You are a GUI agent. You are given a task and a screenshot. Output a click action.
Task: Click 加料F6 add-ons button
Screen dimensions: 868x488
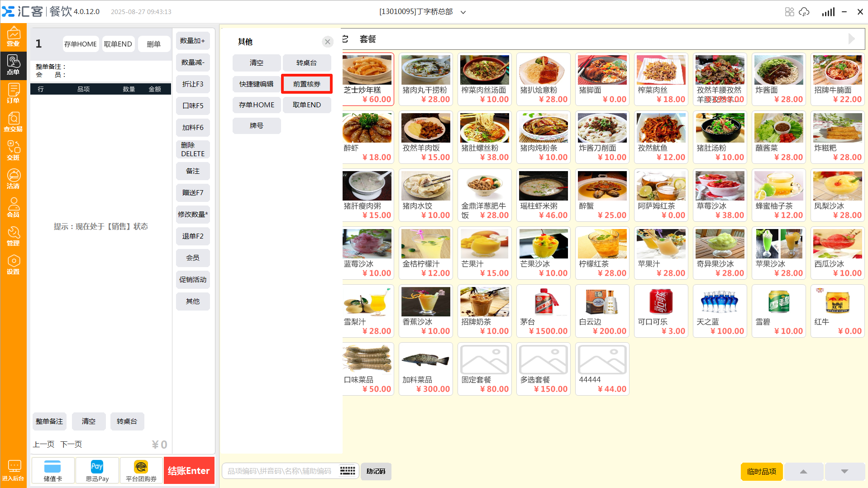pos(193,128)
